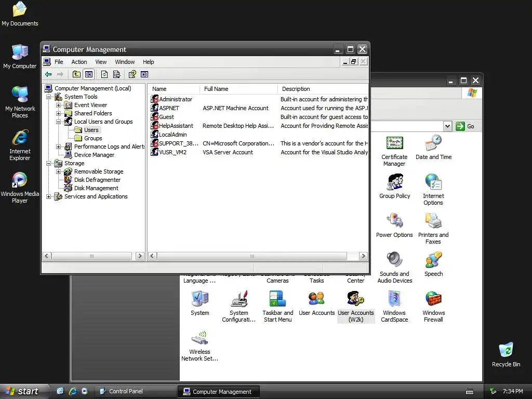Open Windows Firewall in Control Panel

click(433, 307)
